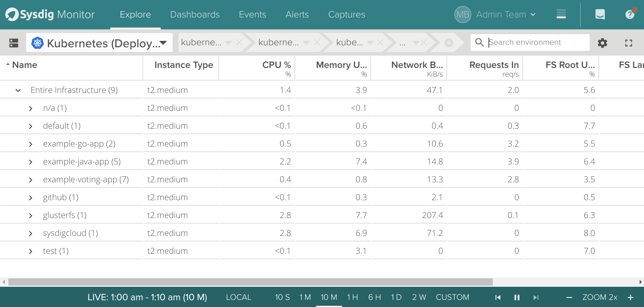Screen dimensions: 644x307
Task: Expand the sysdigcloud (1) row
Action: pyautogui.click(x=31, y=234)
